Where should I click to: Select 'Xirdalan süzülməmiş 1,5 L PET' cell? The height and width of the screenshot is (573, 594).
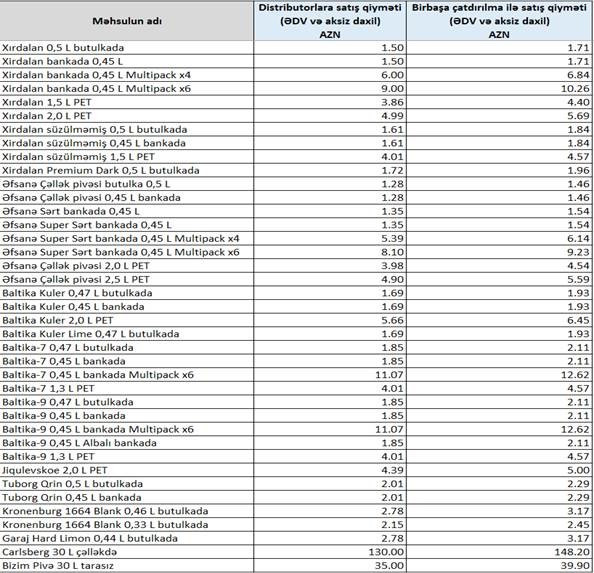[127, 157]
